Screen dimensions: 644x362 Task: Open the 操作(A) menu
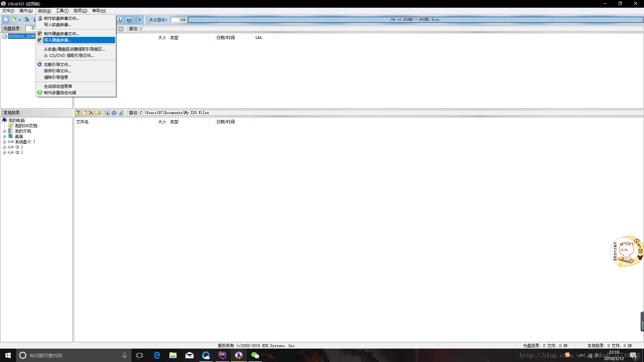pos(26,11)
